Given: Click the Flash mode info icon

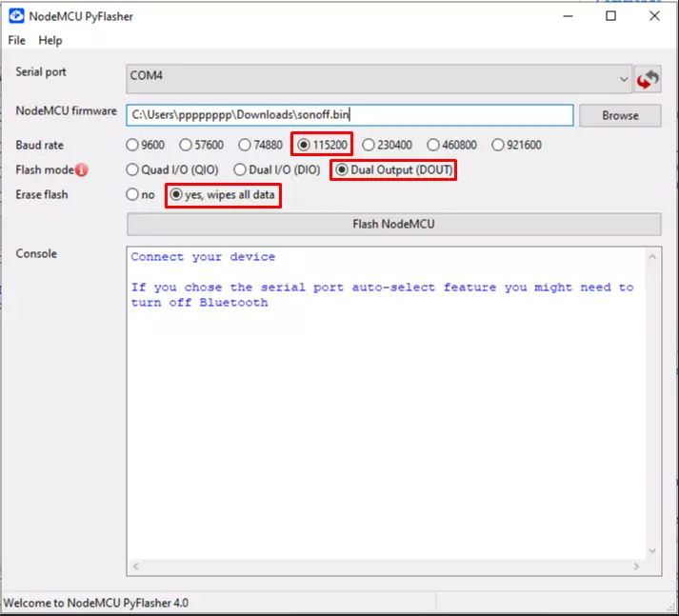Looking at the screenshot, I should [81, 169].
